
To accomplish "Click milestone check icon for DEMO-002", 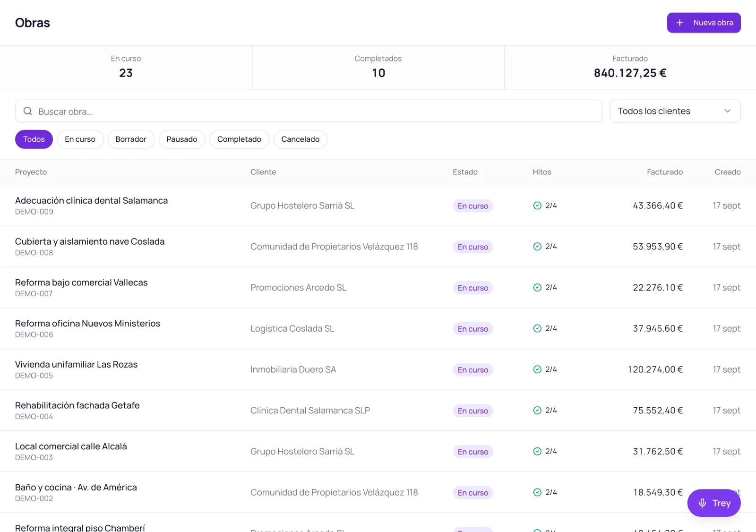I will (537, 492).
